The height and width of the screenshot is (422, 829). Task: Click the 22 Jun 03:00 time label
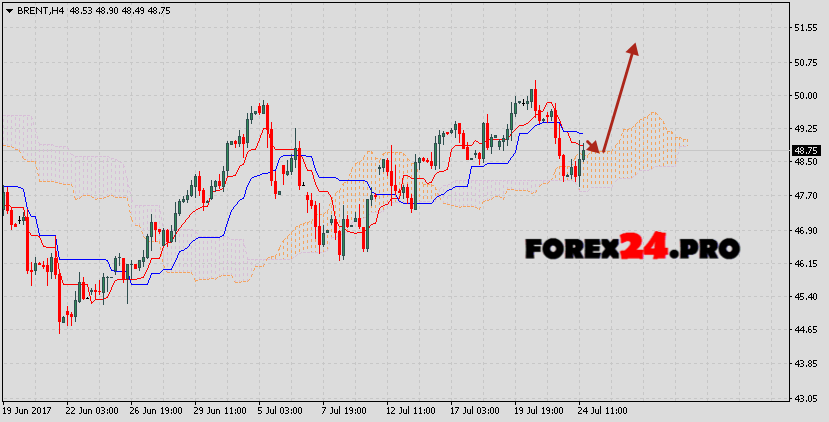tap(91, 411)
